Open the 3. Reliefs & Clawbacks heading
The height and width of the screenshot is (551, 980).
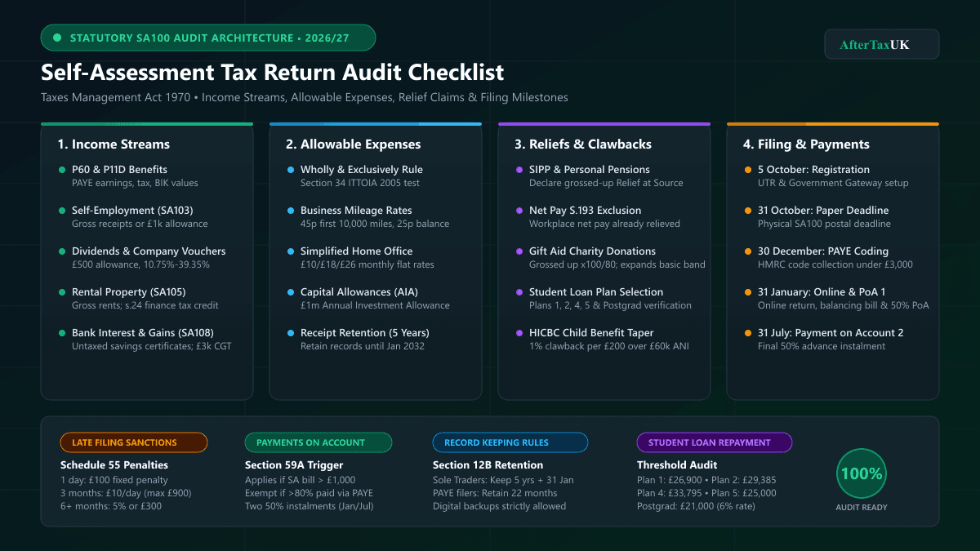(583, 144)
